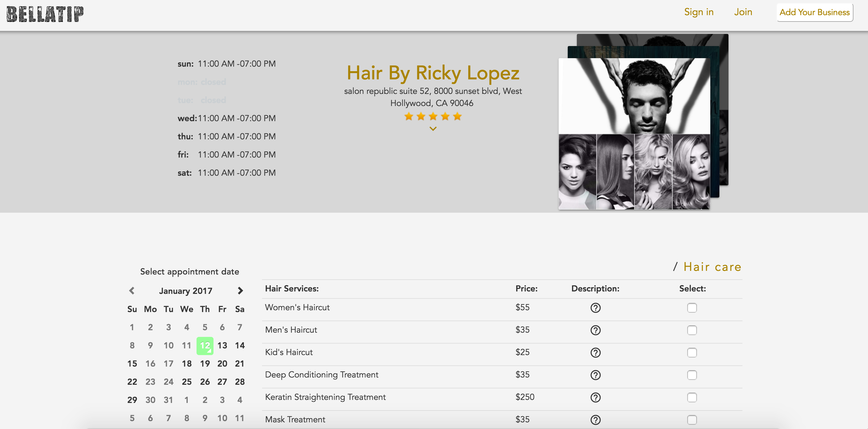
Task: Click the sun opening hours row
Action: tap(227, 64)
